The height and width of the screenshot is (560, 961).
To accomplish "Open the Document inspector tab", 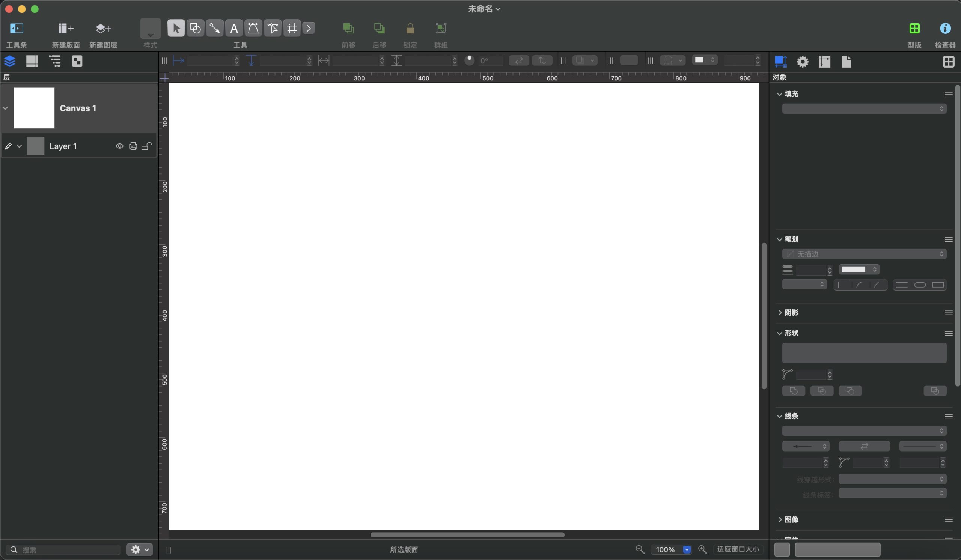I will (846, 62).
